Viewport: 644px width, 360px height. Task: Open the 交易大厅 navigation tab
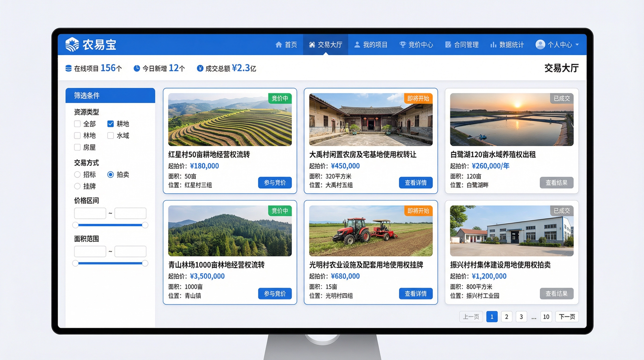[326, 45]
